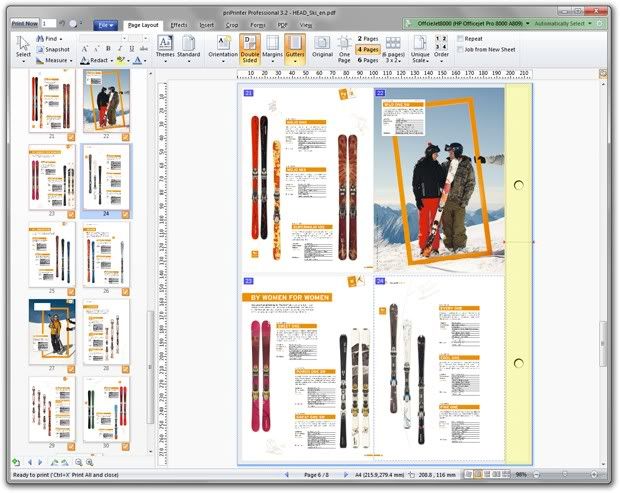620x493 pixels.
Task: Click the A4 paper size in status bar
Action: click(380, 474)
